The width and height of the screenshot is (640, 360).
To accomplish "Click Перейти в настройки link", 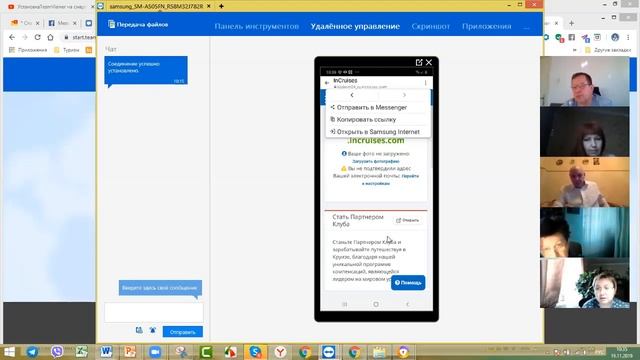I will pyautogui.click(x=390, y=180).
